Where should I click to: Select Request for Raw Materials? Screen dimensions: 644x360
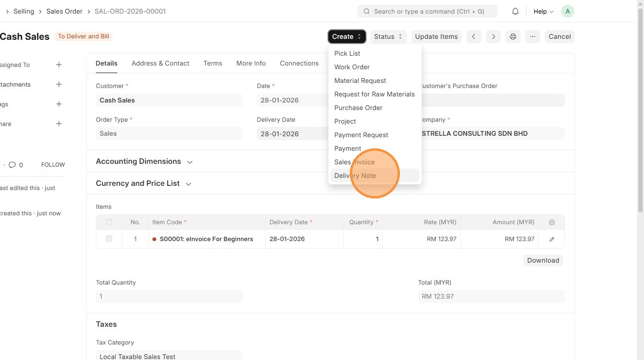[x=375, y=94]
